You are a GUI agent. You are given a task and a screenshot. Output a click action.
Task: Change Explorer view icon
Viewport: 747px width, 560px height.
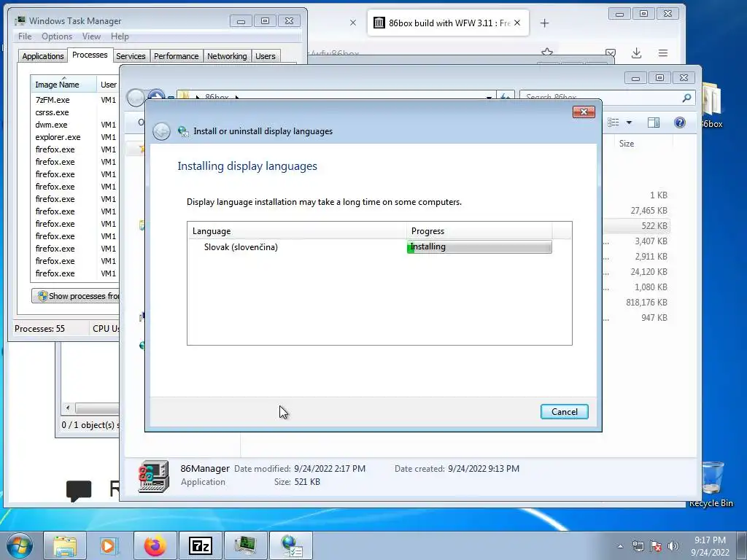[x=613, y=122]
